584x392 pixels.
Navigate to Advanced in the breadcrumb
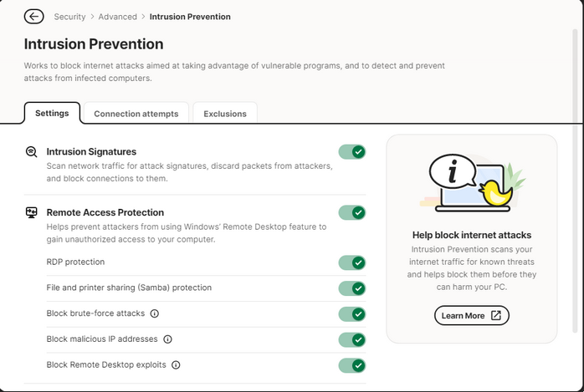point(117,17)
